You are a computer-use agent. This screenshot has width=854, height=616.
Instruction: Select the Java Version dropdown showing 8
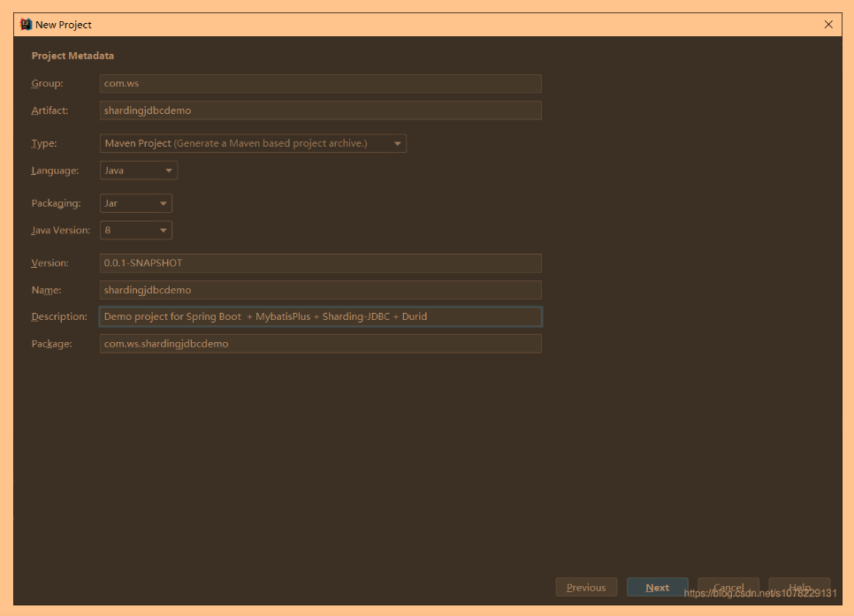click(136, 231)
